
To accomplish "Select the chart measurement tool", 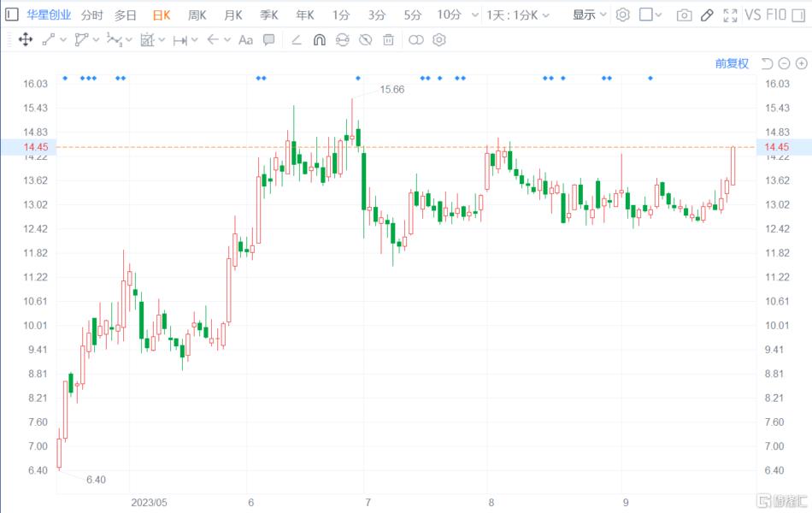I will coord(147,40).
